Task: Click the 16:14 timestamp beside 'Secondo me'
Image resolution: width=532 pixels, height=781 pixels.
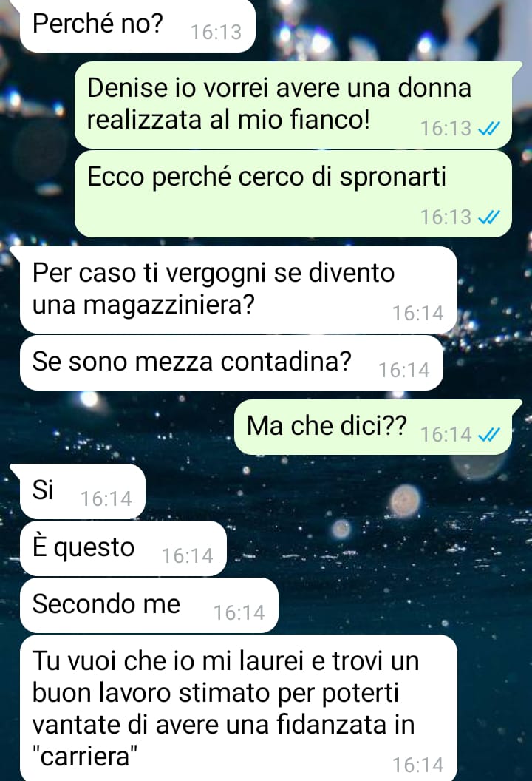Action: 239,612
